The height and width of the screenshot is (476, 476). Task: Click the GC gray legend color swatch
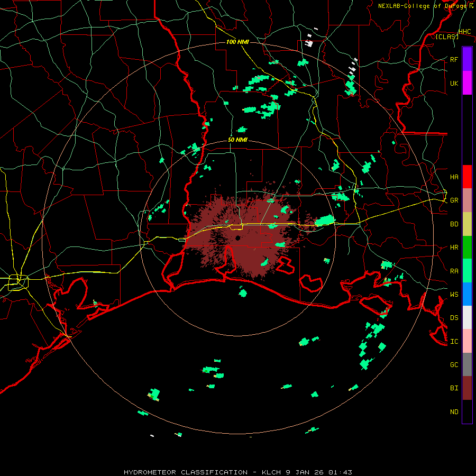pos(467,364)
